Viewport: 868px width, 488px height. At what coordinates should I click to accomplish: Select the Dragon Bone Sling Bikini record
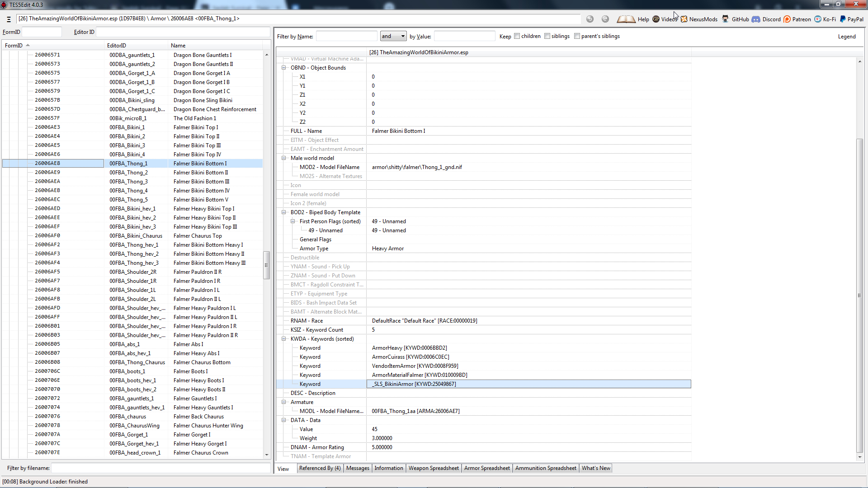(132, 100)
